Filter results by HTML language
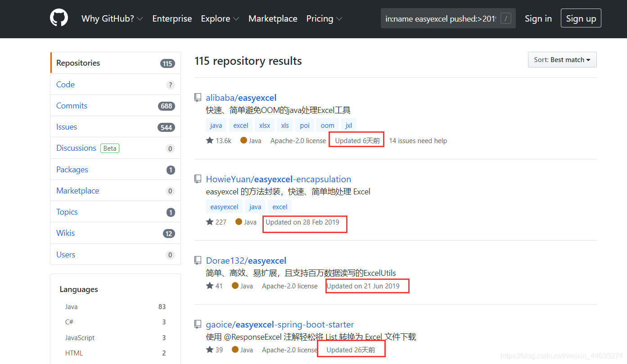The image size is (627, 364). [115, 353]
